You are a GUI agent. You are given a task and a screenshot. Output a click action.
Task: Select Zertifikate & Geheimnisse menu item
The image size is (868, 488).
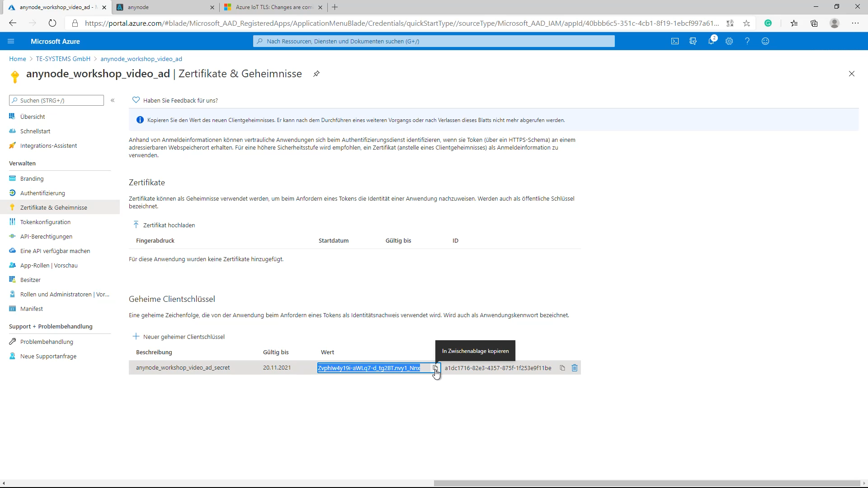coord(60,207)
